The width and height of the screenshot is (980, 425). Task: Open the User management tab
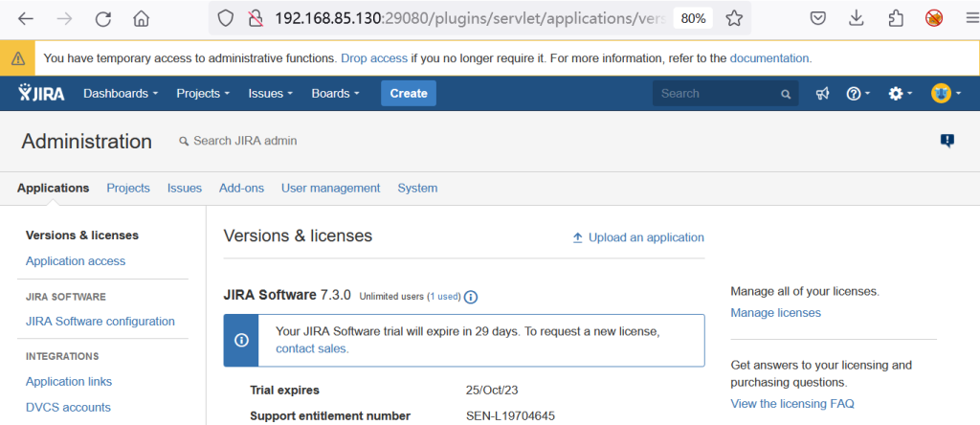click(330, 188)
